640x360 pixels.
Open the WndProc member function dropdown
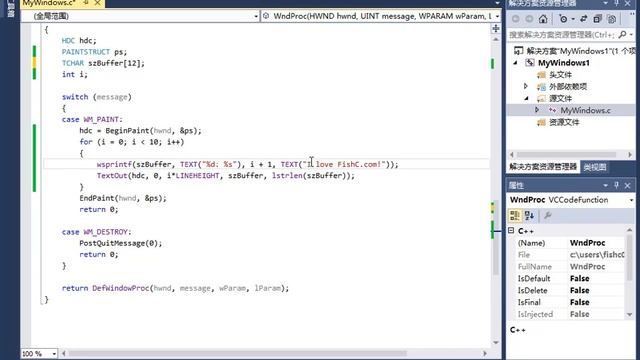tap(497, 16)
